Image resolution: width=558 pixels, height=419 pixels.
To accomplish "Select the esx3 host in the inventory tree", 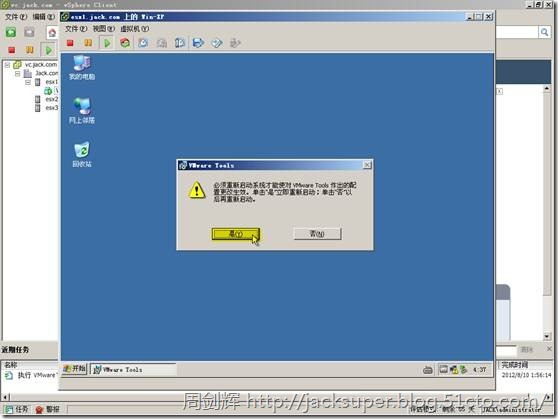I will 47,108.
